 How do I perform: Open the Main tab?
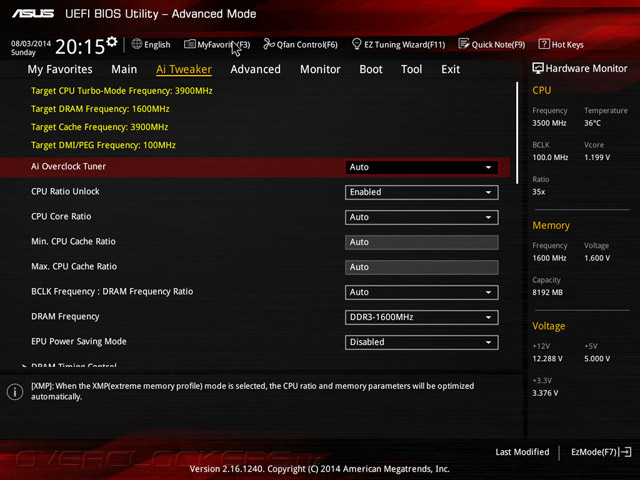[124, 69]
